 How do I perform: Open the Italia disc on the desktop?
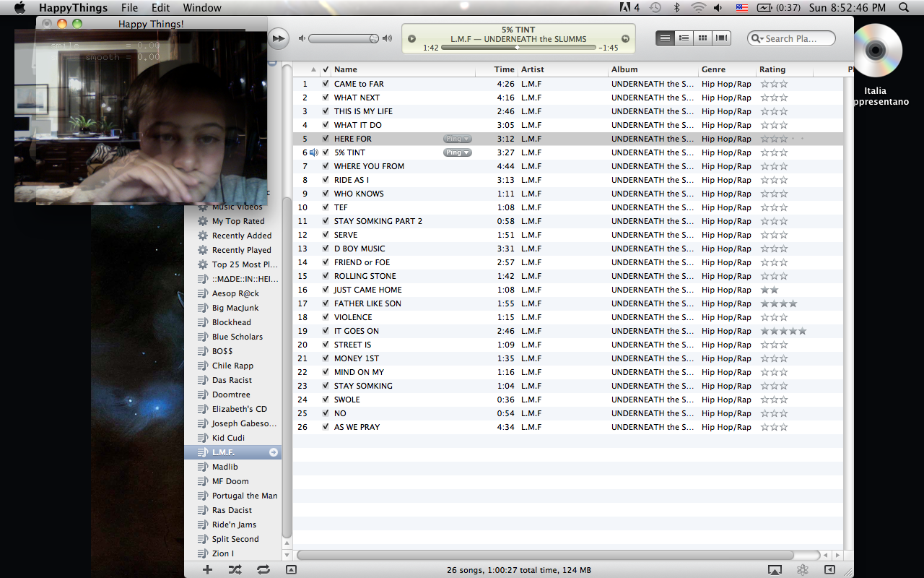875,51
